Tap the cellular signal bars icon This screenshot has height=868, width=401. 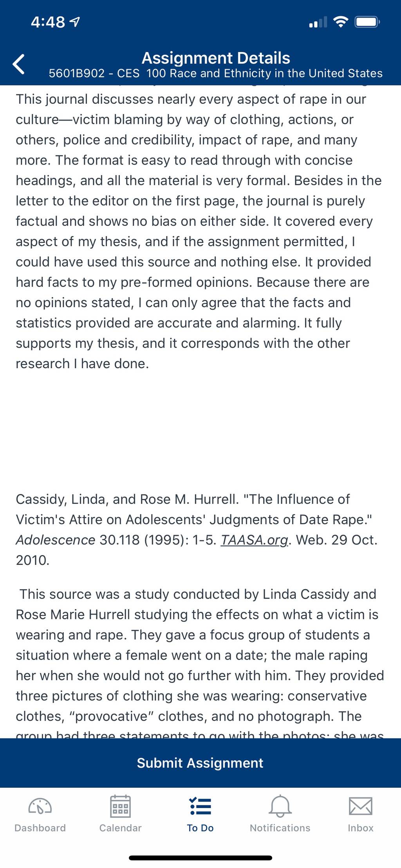click(x=318, y=22)
